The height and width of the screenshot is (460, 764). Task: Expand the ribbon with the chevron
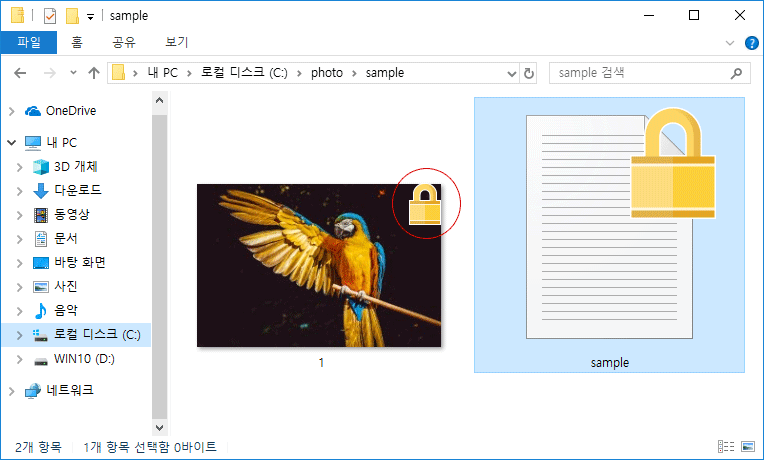click(730, 43)
